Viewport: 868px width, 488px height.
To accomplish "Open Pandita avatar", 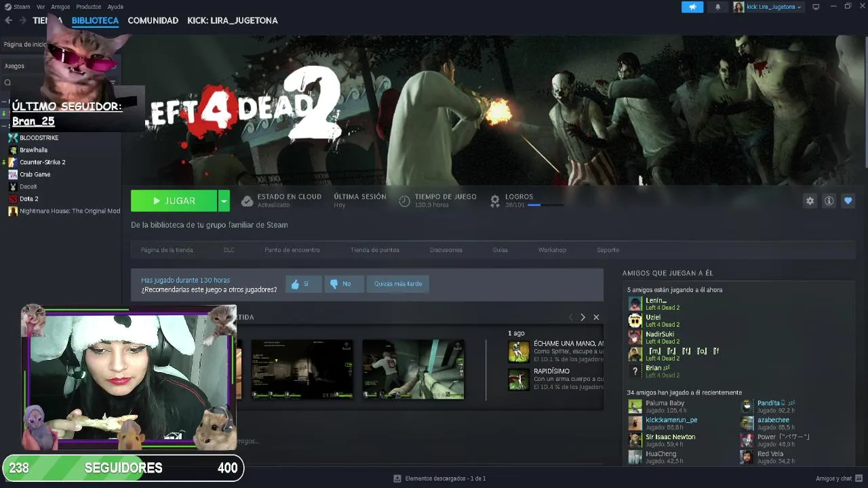I will (x=747, y=407).
